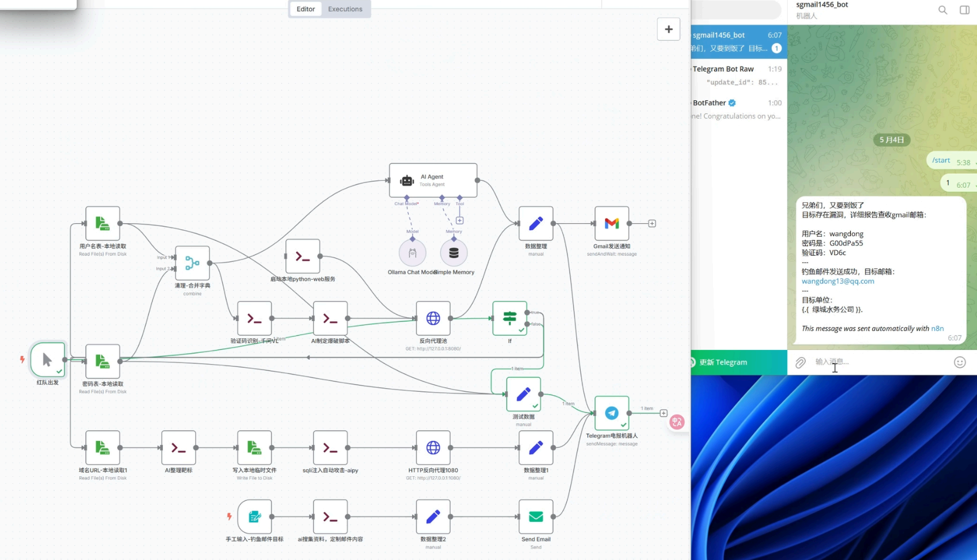The width and height of the screenshot is (977, 560).
Task: Toggle the Telegram side panel icon
Action: point(964,10)
